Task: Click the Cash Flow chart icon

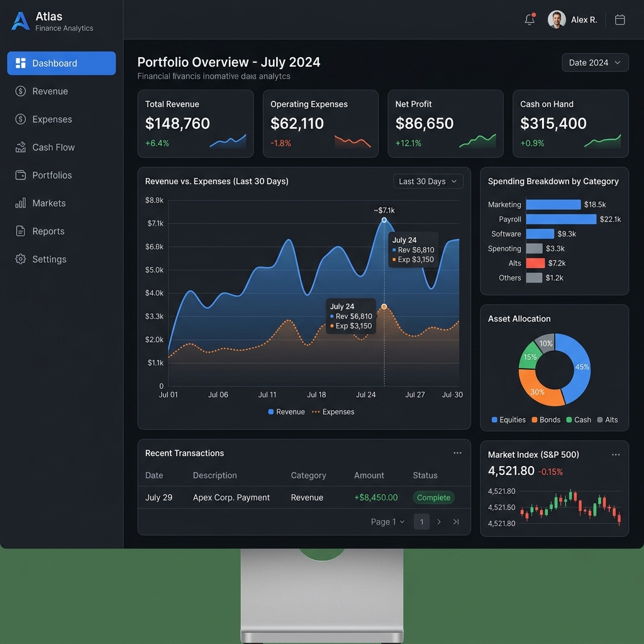Action: click(x=21, y=147)
